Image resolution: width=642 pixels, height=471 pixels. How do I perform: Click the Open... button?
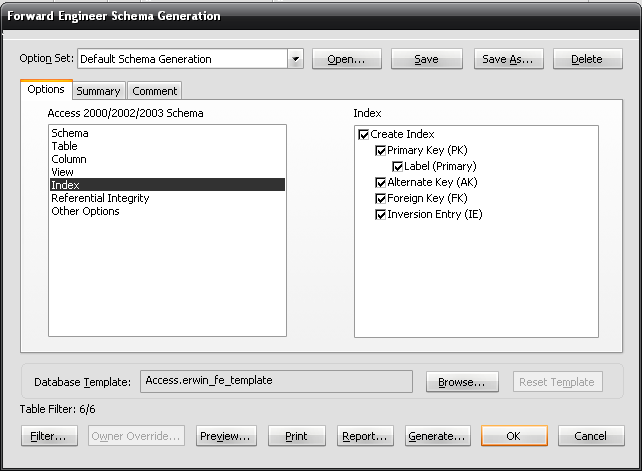click(346, 59)
